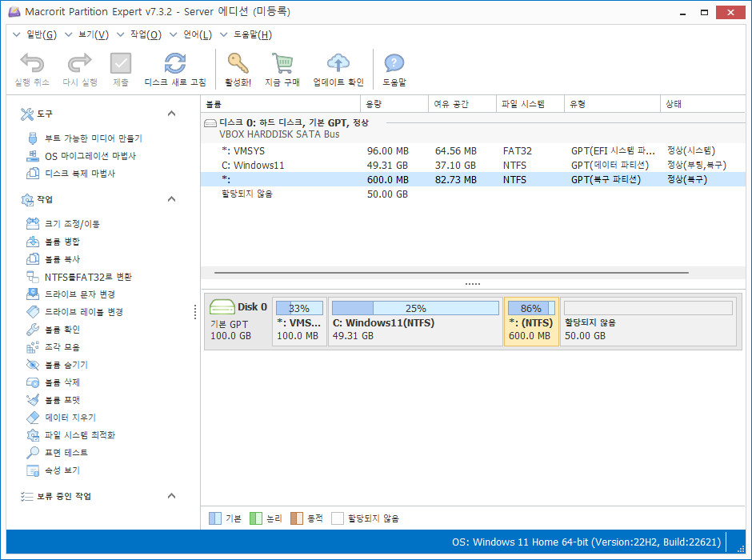Sort by 볼륨 column header
This screenshot has width=752, height=560.
click(x=281, y=104)
